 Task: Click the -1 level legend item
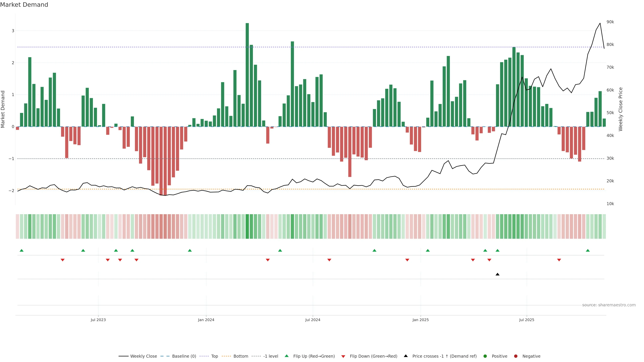click(271, 356)
